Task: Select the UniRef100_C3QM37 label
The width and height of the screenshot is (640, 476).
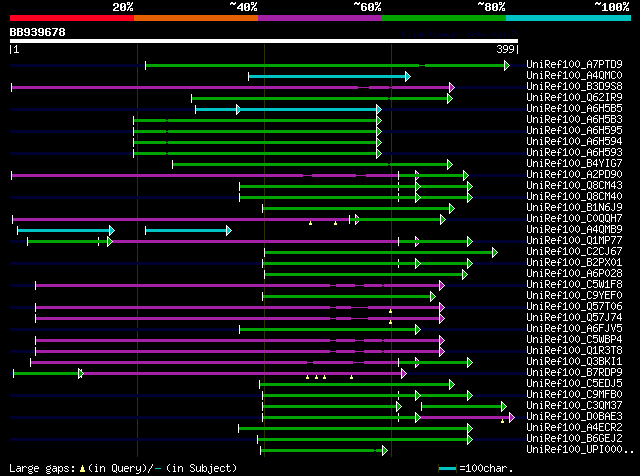Action: point(574,406)
